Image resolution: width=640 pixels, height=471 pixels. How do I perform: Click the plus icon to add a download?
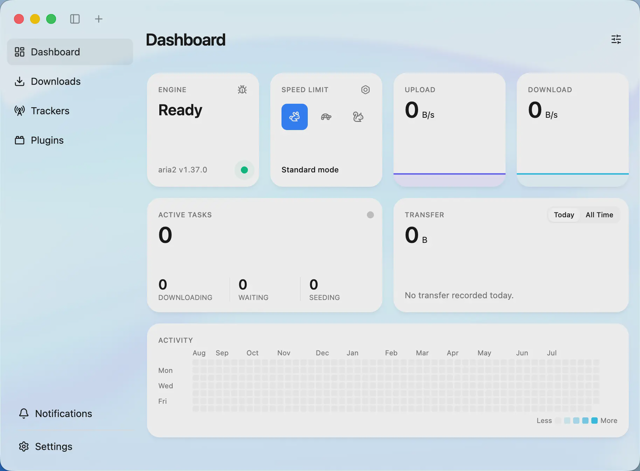pos(98,19)
